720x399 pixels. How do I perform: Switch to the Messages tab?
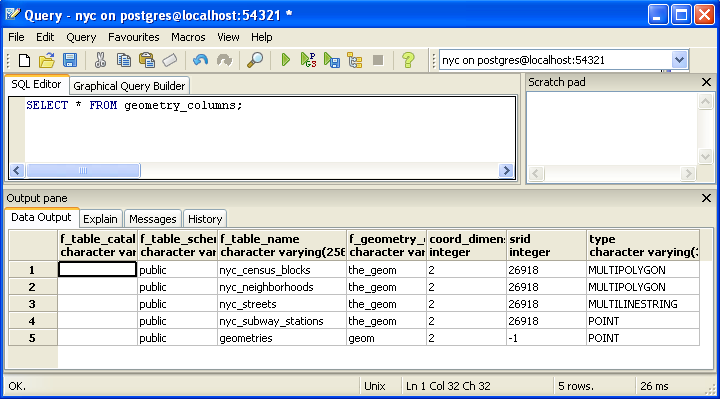tap(152, 219)
